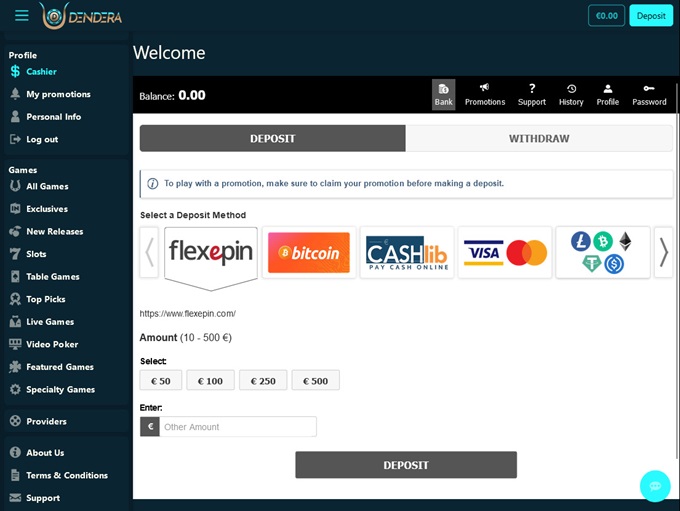Choose Bitcoin deposit method
Viewport: 680px width, 511px height.
(x=309, y=252)
